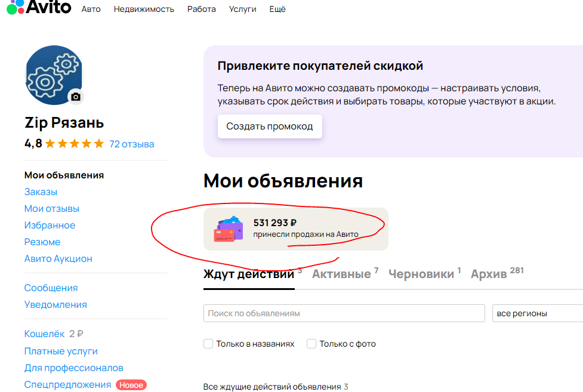Screen dimensions: 583x392
Task: Open Сообщения
Action: click(x=51, y=288)
